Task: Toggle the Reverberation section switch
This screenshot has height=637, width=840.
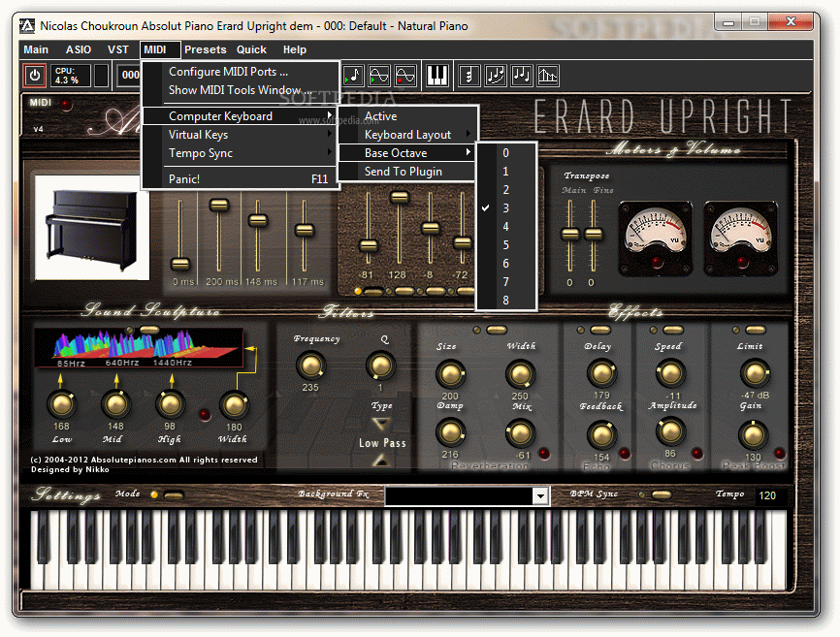Action: pyautogui.click(x=496, y=331)
